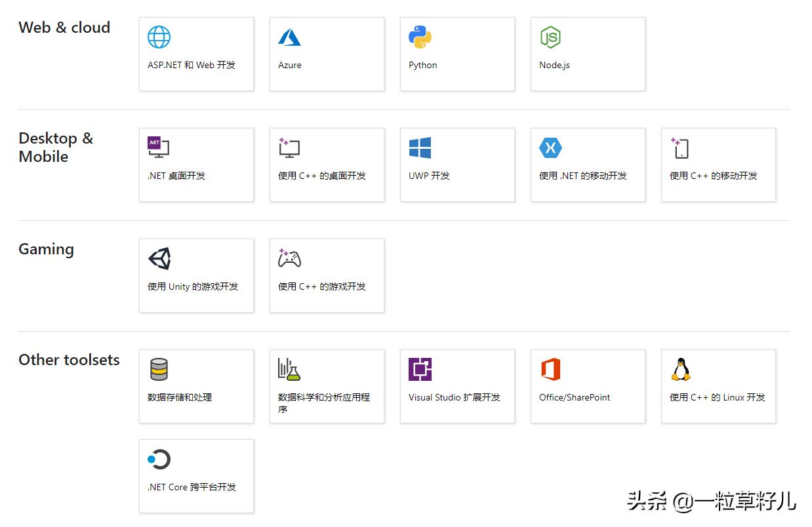Screen dimensions: 812x527
Task: Select the 使用 C++ 的移动开发 workload
Action: click(x=718, y=165)
